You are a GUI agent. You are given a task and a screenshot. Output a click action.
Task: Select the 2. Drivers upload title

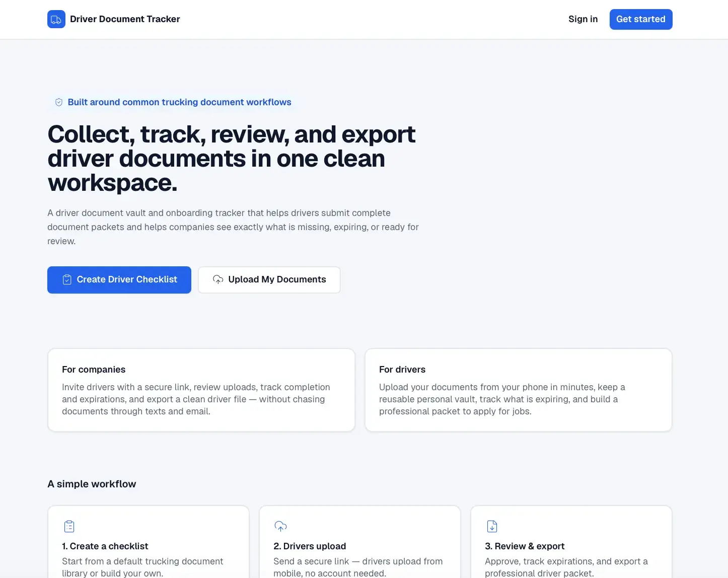(x=310, y=546)
